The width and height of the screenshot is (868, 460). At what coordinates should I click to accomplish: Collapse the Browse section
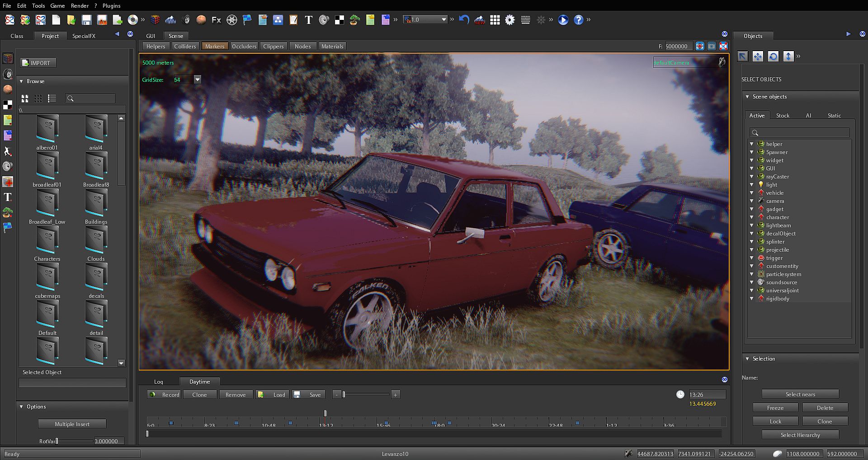21,81
